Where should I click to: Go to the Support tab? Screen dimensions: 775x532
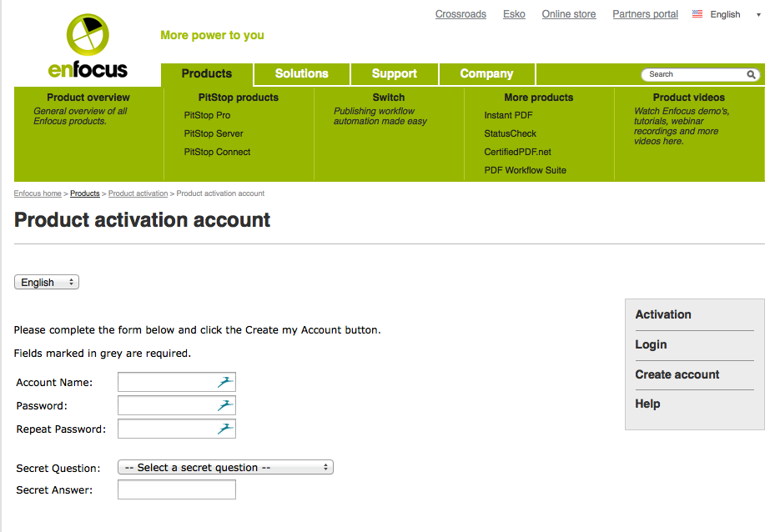[x=394, y=73]
